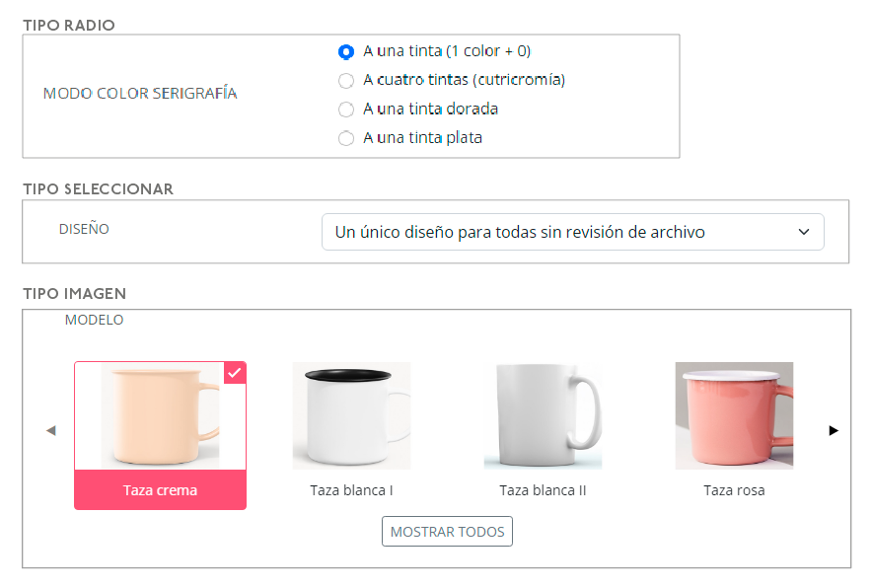This screenshot has width=872, height=588.
Task: Click the 'A una tinta dorada' label text
Action: point(430,110)
